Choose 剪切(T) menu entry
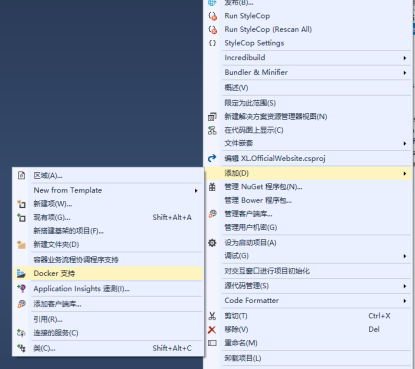Viewport: 415px width, 369px height. pos(236,316)
